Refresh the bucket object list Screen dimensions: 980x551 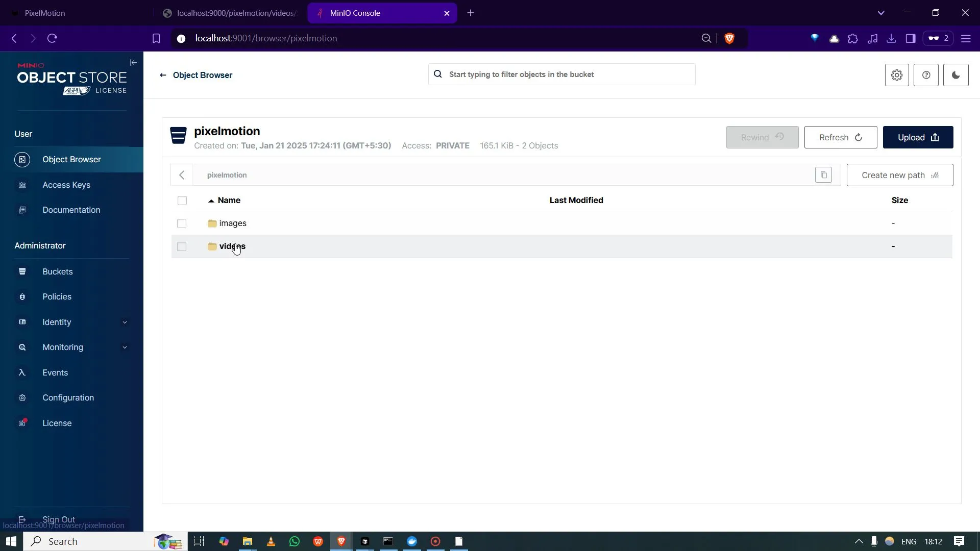(840, 137)
